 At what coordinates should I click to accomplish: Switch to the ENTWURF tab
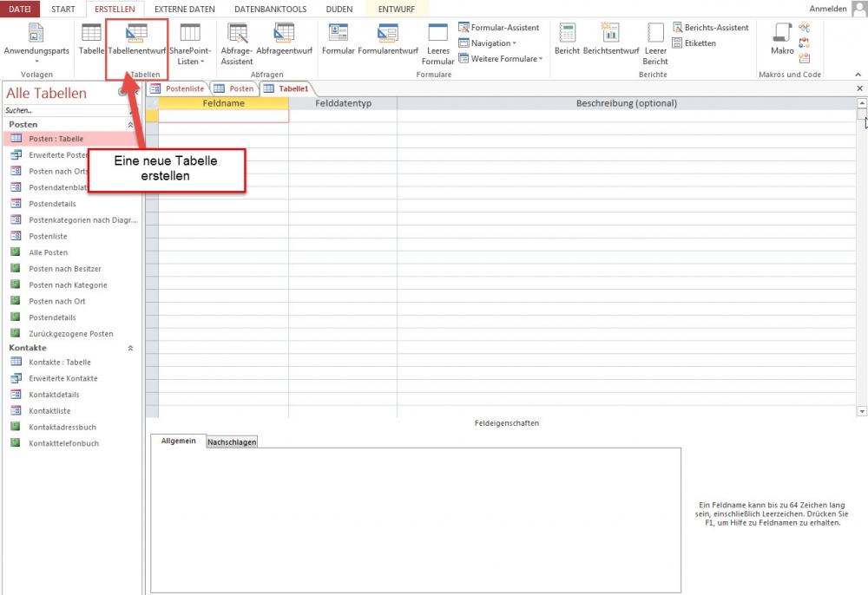397,9
